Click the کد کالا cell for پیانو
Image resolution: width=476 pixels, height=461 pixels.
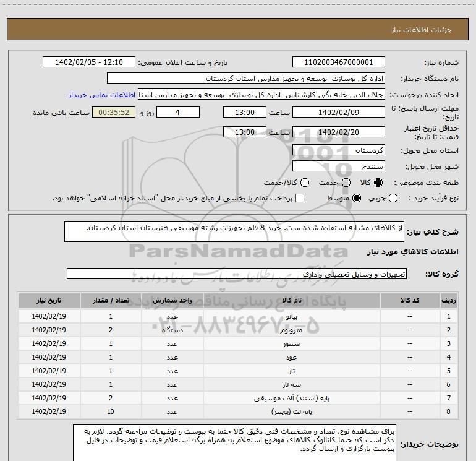point(410,316)
